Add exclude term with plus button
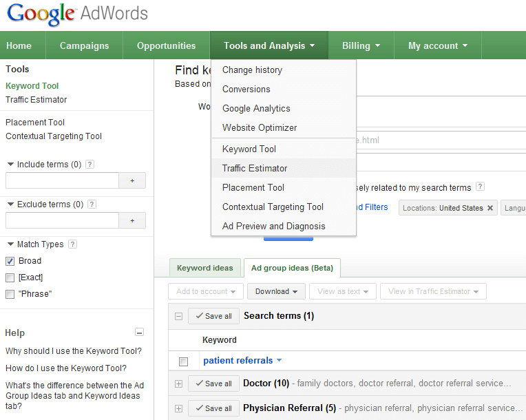This screenshot has height=420, width=526. [132, 220]
